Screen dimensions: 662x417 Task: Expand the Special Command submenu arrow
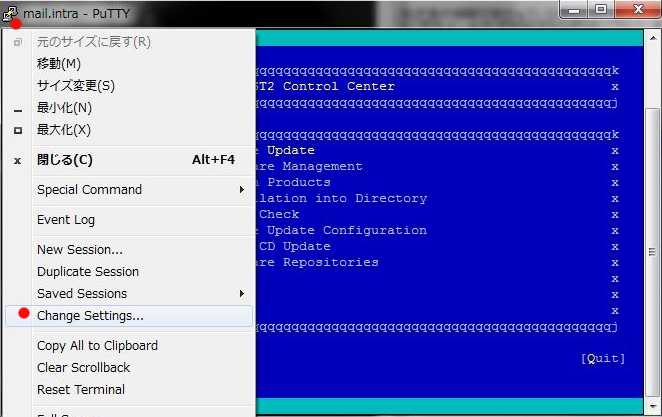pos(242,190)
